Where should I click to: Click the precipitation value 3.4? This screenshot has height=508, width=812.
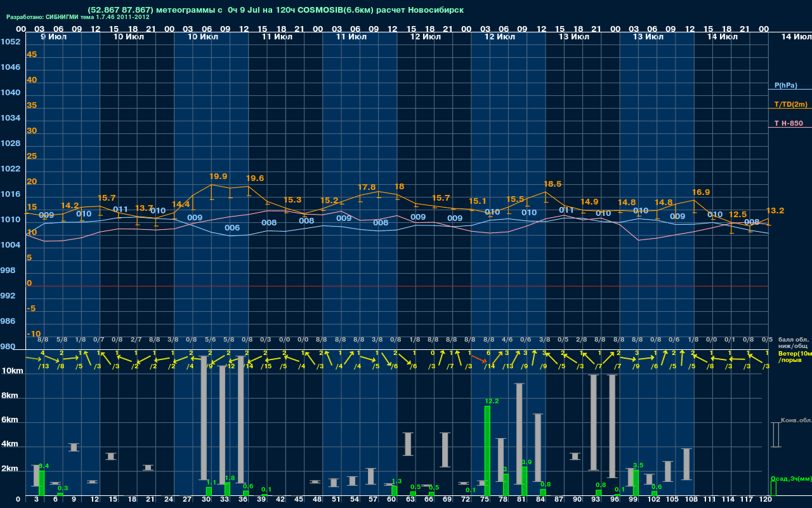(44, 466)
